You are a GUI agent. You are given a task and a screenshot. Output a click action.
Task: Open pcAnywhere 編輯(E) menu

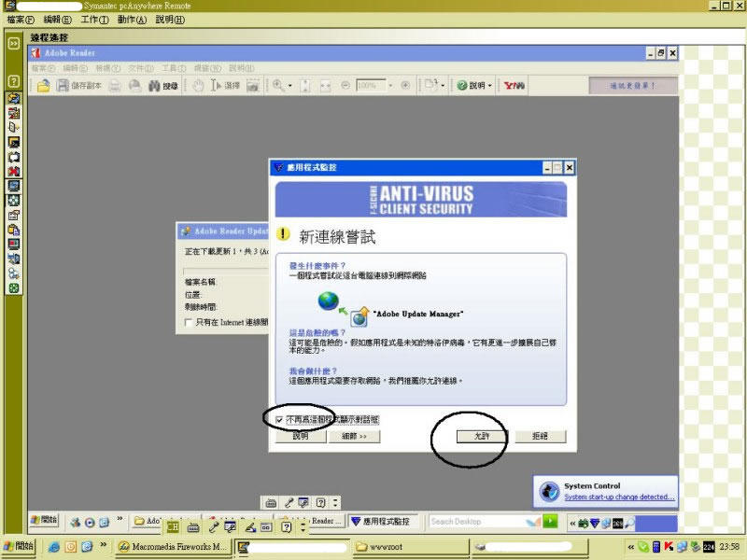tap(57, 20)
